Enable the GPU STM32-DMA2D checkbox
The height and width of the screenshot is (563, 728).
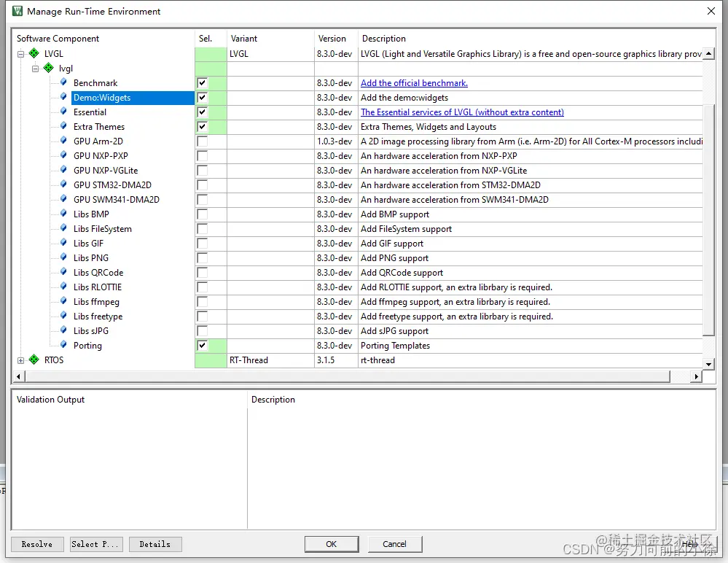point(202,185)
